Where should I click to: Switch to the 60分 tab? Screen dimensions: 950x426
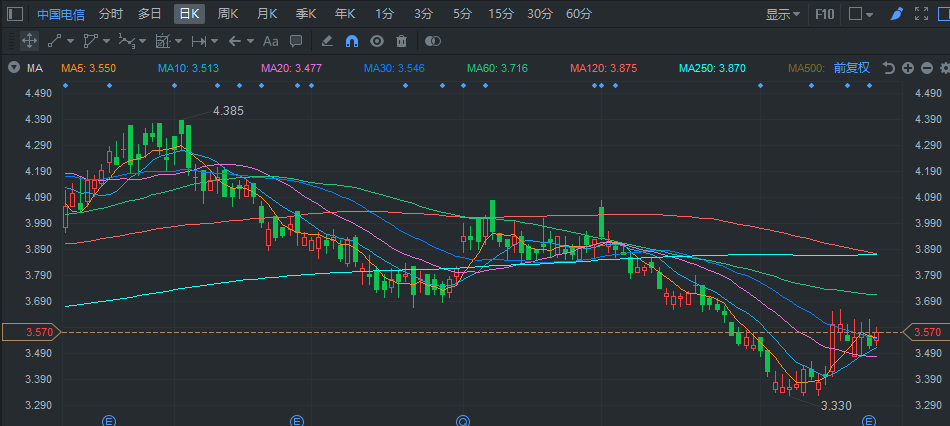click(x=579, y=14)
